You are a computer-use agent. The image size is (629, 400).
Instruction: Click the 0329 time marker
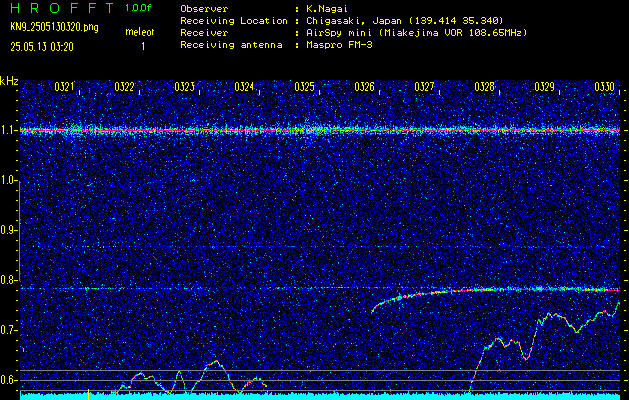coord(545,87)
